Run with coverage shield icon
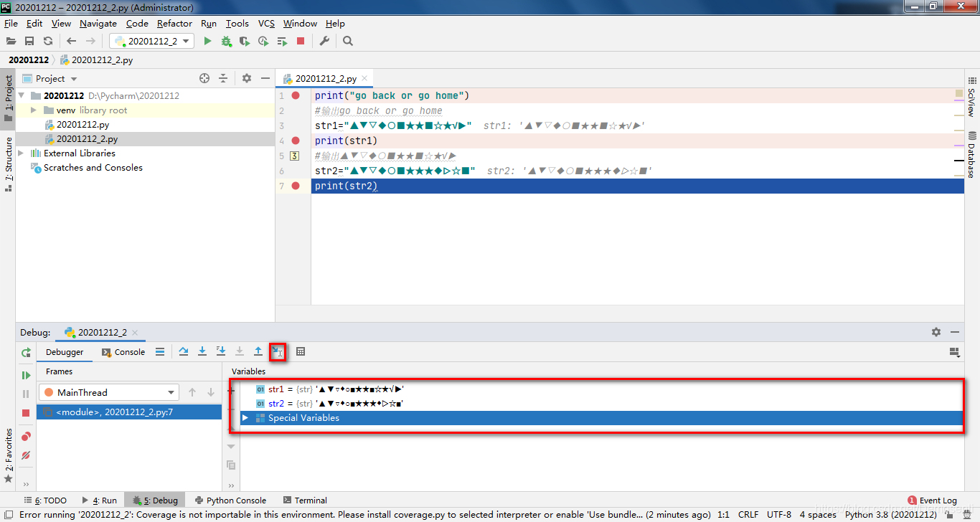The image size is (980, 522). click(245, 42)
